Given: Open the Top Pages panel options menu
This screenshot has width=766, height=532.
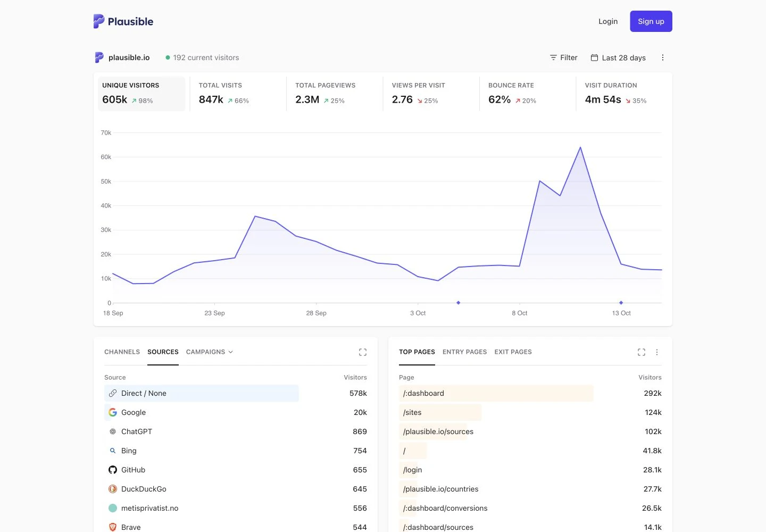Looking at the screenshot, I should [x=657, y=352].
